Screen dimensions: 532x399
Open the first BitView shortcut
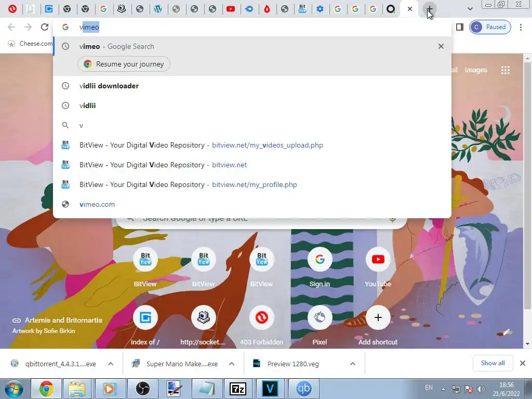(145, 268)
